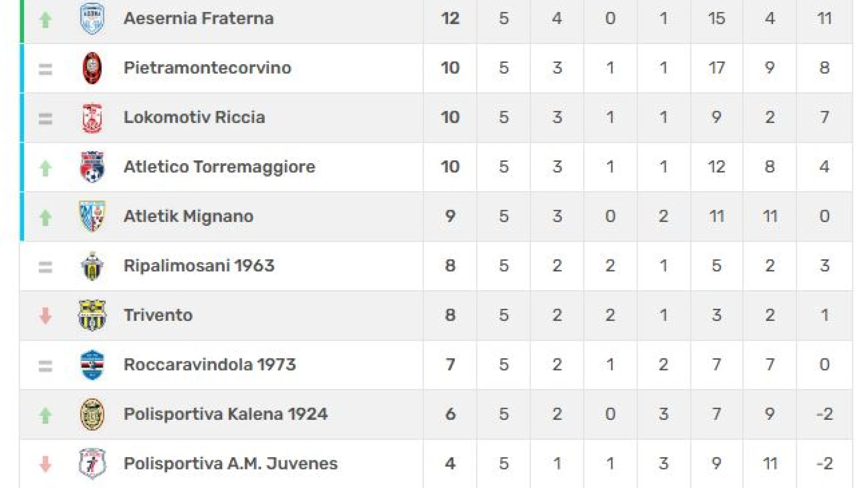Click the points value for Ripalimosani 1963
This screenshot has height=488, width=868.
pyautogui.click(x=450, y=266)
